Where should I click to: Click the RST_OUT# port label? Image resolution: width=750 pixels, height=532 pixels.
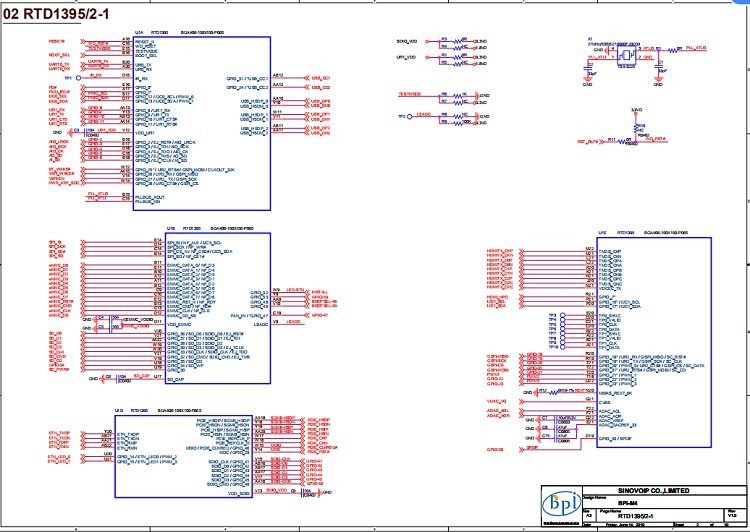point(588,142)
